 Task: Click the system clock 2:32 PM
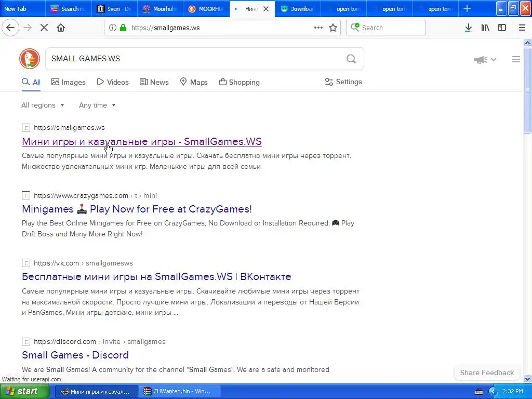[513, 392]
